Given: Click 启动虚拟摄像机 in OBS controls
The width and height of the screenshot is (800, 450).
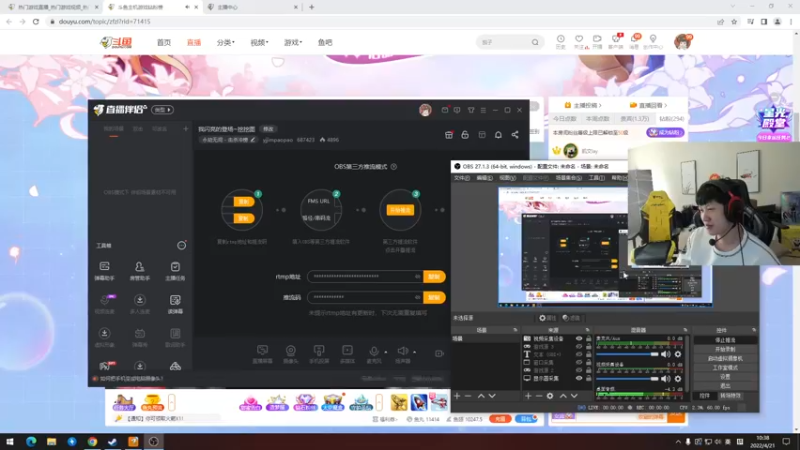Looking at the screenshot, I should coord(725,358).
